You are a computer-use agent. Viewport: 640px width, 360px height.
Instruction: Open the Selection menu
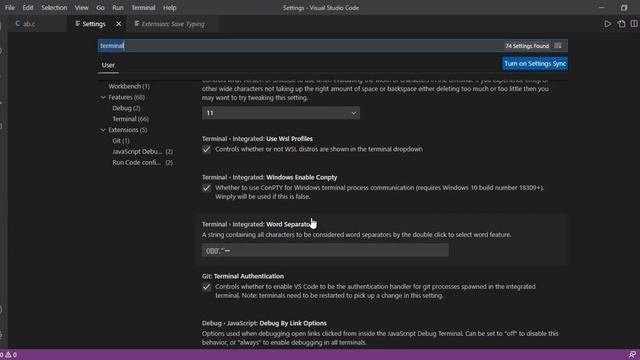coord(54,8)
